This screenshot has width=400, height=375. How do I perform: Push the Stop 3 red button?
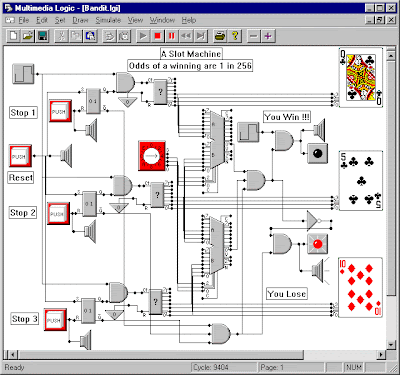pyautogui.click(x=55, y=320)
